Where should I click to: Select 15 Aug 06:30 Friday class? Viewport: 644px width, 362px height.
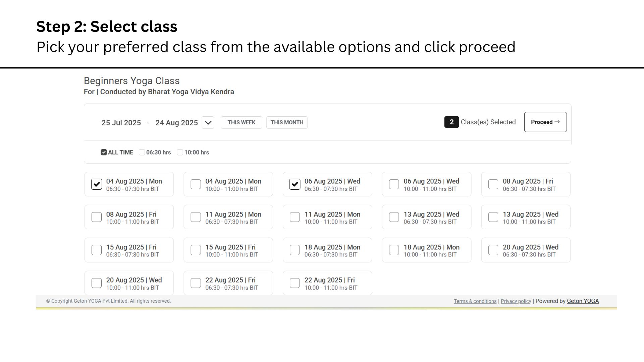(x=97, y=250)
